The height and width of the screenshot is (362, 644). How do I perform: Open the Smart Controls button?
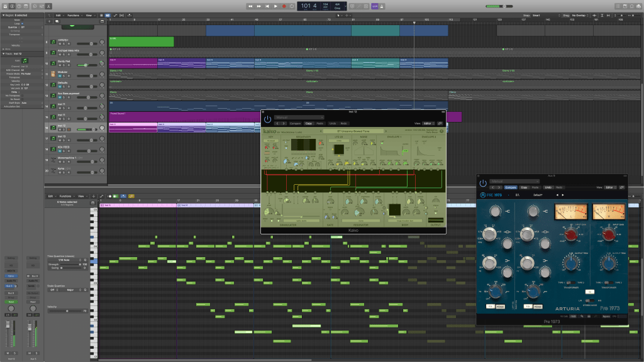coord(35,6)
